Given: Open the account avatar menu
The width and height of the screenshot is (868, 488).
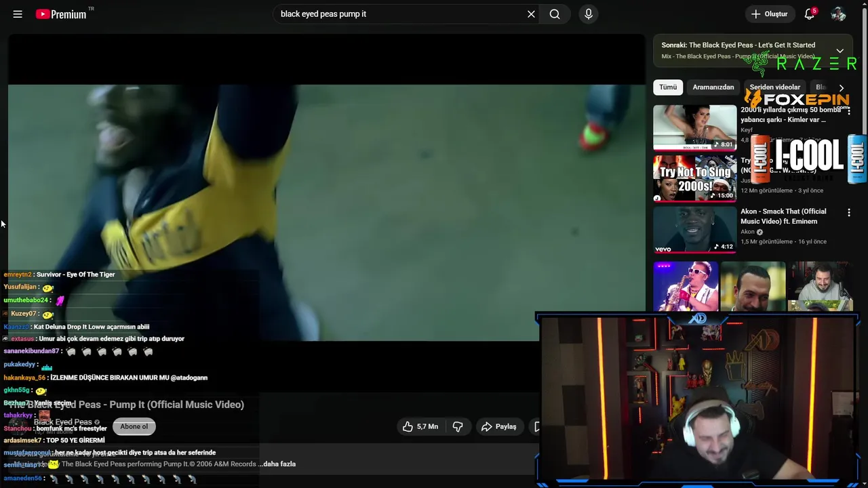Looking at the screenshot, I should coord(838,14).
